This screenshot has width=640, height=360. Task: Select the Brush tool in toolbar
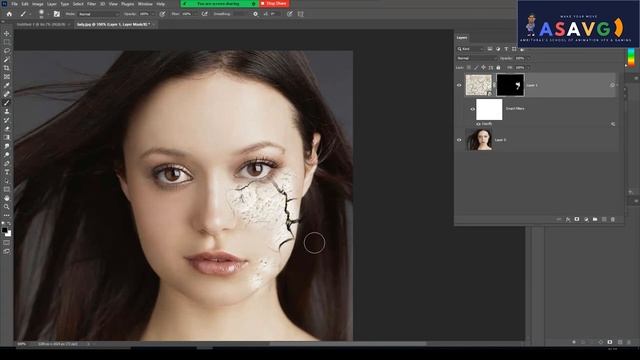click(7, 103)
